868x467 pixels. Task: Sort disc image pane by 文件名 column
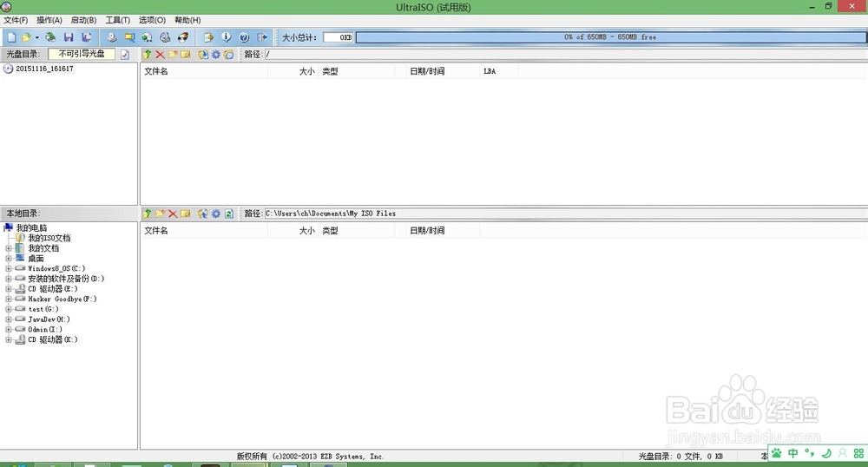(x=204, y=71)
